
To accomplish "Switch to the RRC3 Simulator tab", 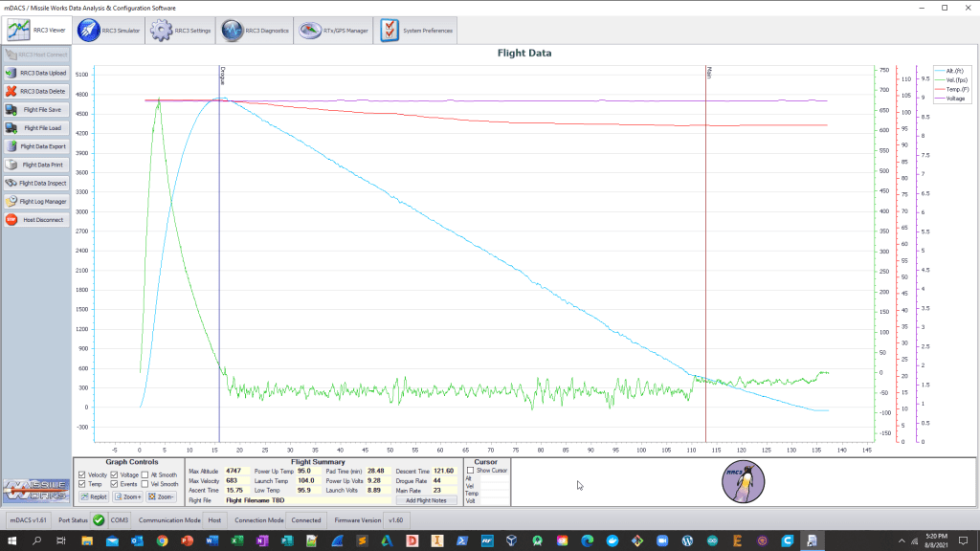I will [x=109, y=31].
